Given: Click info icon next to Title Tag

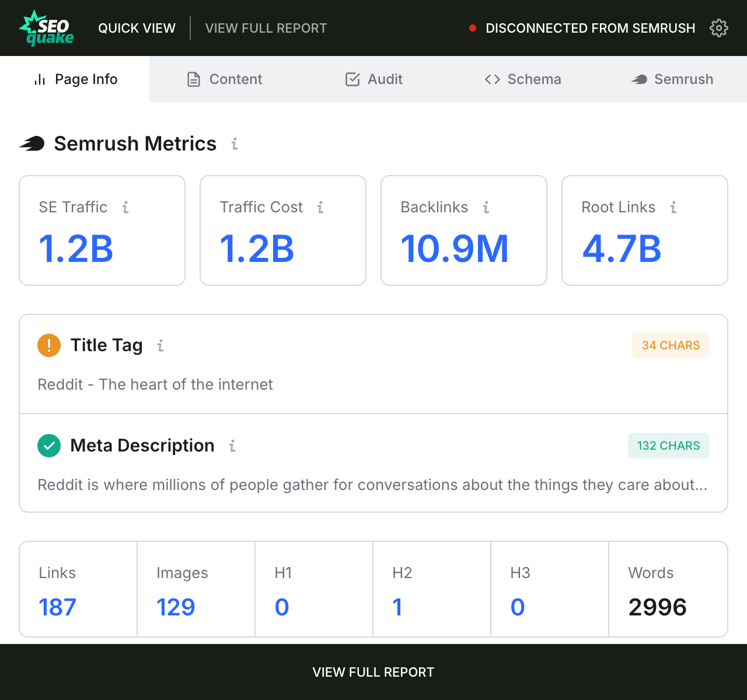Looking at the screenshot, I should [x=160, y=345].
